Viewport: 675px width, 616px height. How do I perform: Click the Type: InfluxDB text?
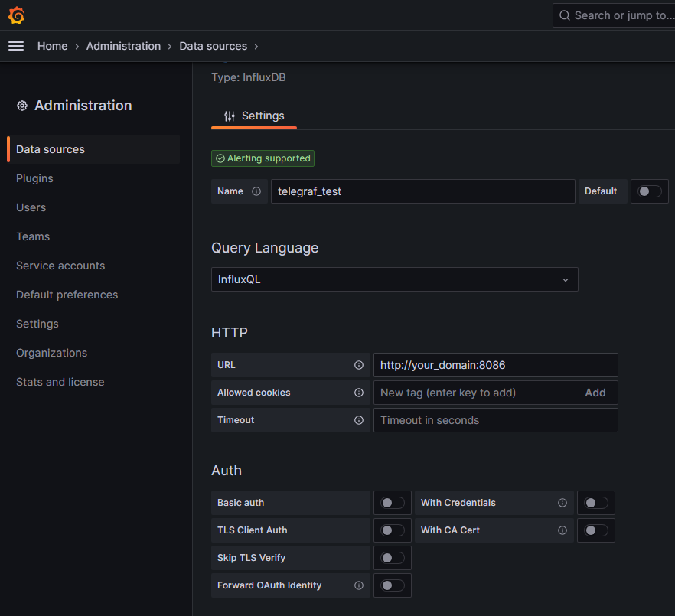coord(249,77)
